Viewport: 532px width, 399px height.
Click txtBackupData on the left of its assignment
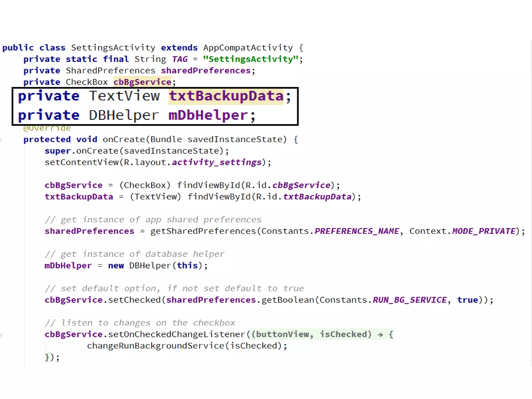(x=79, y=197)
